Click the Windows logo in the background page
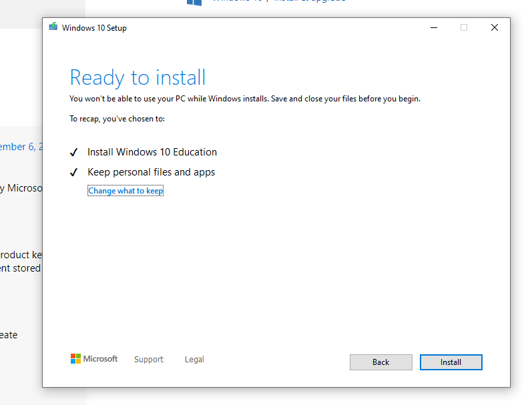Screen dimensions: 532x405 pyautogui.click(x=194, y=3)
